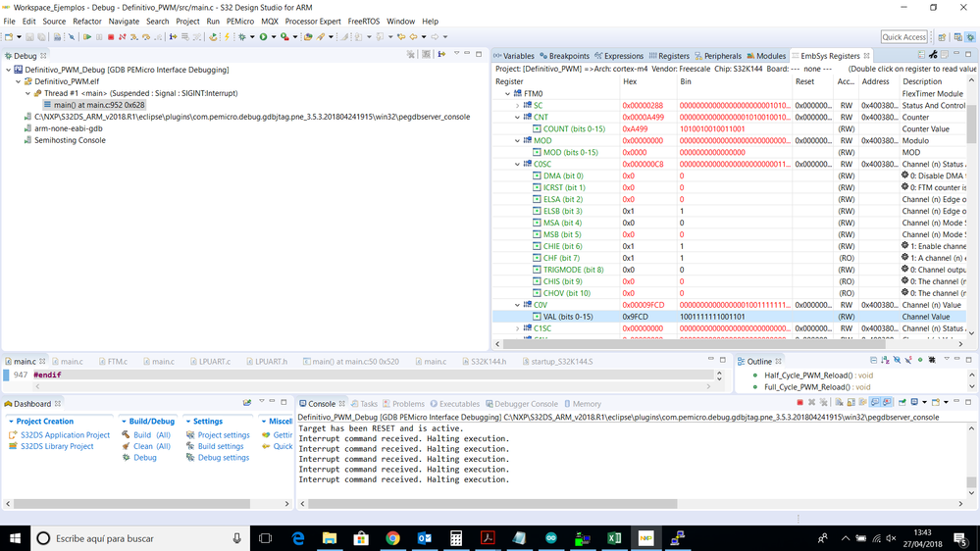Switch to the Peripherals tab
980x551 pixels.
coord(718,56)
